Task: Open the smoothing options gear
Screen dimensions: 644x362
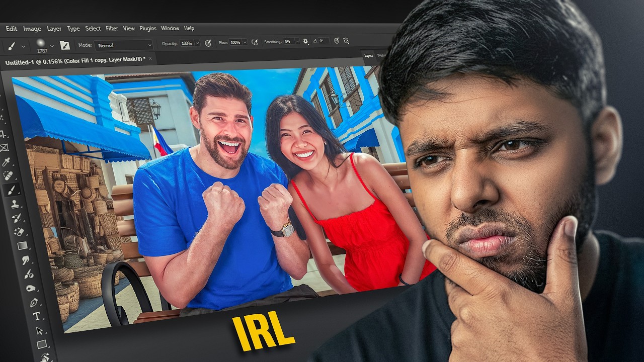Action: 305,41
